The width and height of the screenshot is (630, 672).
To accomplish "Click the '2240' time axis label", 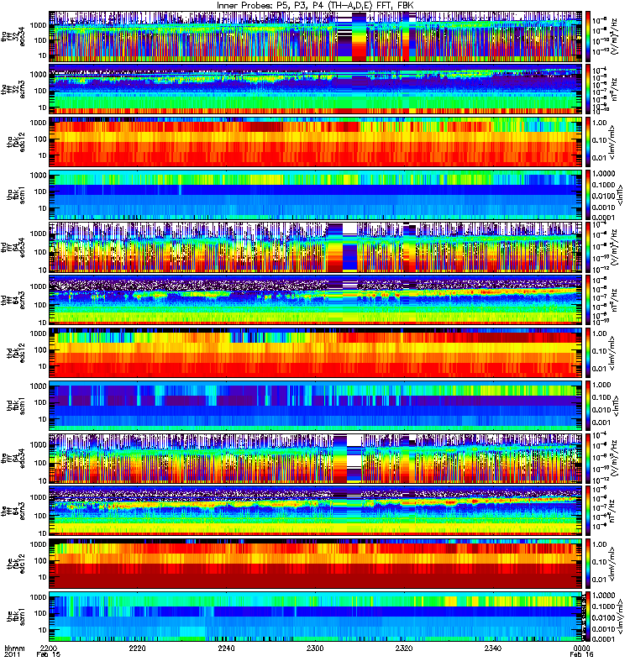I will pos(226,648).
